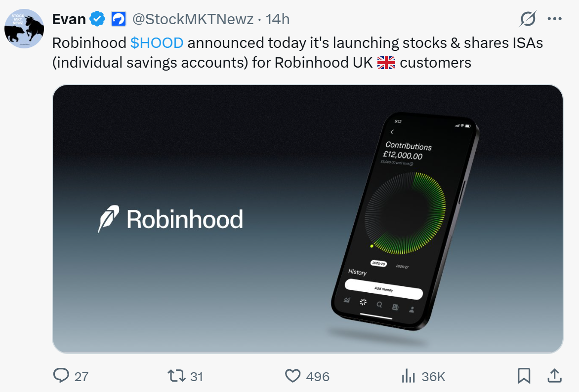Screen dimensions: 579x392
Task: Click the blue affiliate badge next to Evan
Action: click(x=119, y=19)
